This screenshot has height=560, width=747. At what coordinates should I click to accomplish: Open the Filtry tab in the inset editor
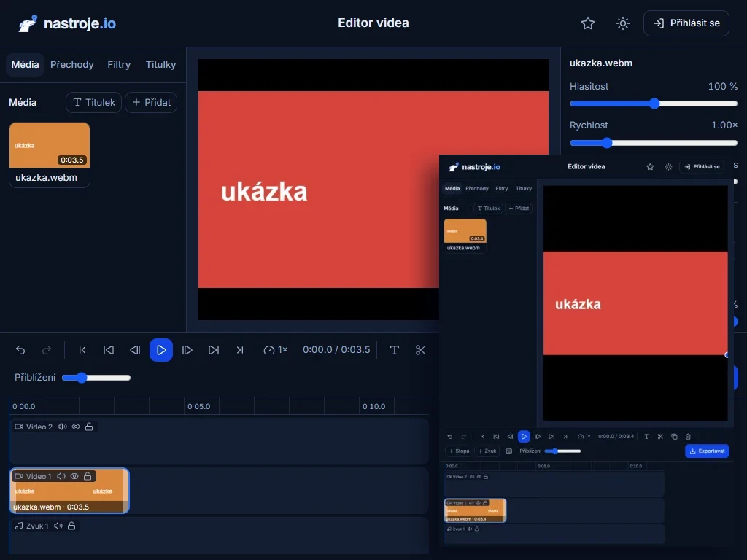coord(502,189)
